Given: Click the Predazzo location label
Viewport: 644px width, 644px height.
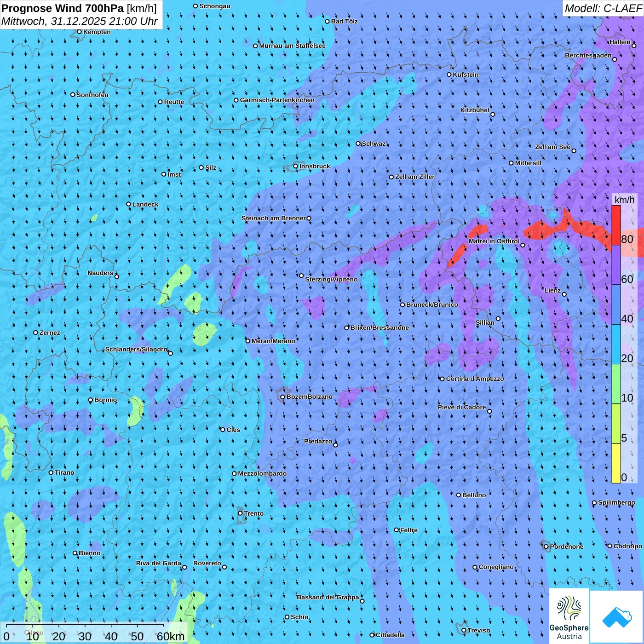Looking at the screenshot, I should [318, 441].
